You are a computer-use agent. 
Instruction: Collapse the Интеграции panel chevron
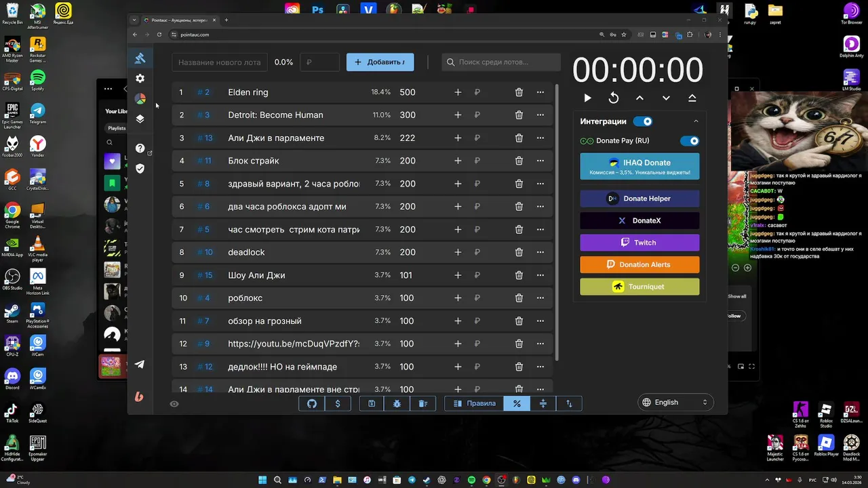[696, 121]
